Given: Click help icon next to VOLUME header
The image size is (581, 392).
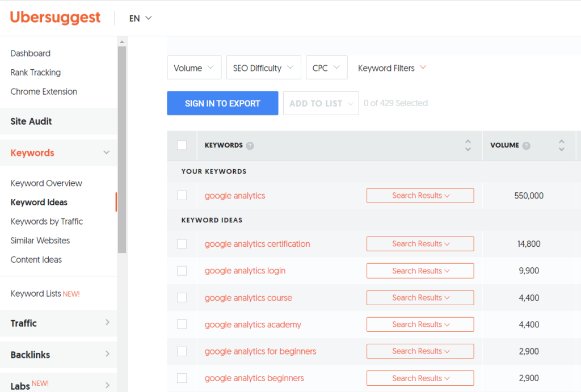Looking at the screenshot, I should click(526, 146).
